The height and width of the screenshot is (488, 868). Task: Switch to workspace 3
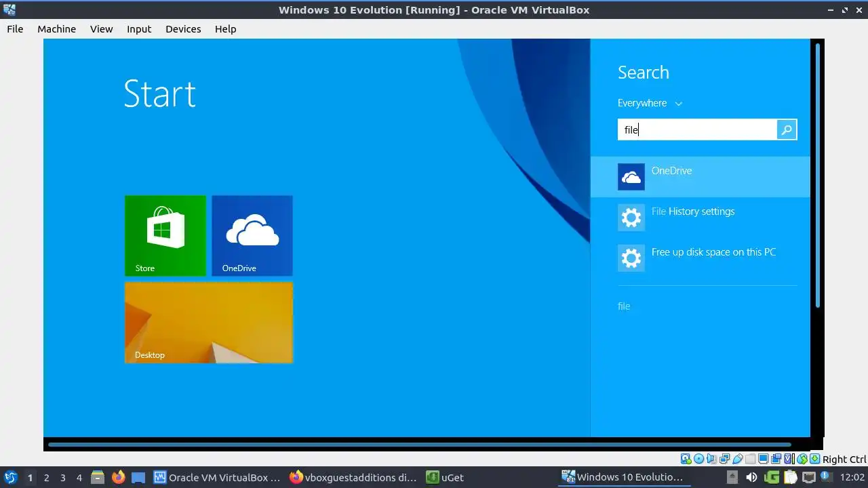click(x=62, y=477)
